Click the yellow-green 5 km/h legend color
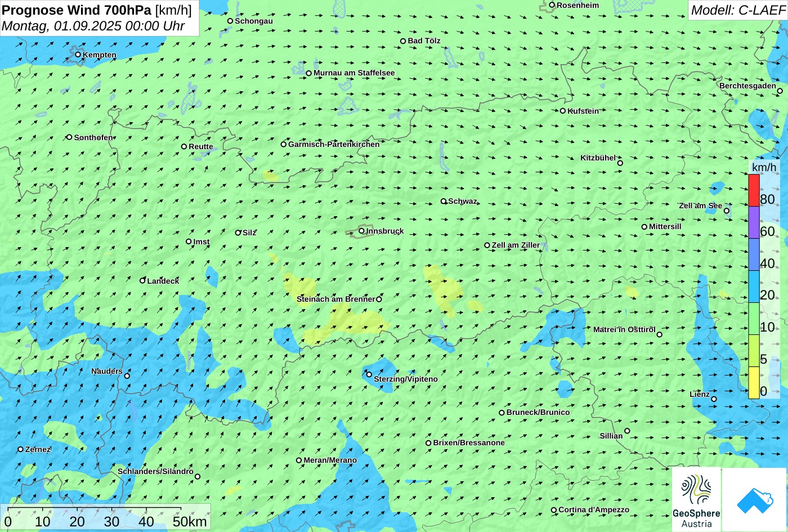 [754, 351]
